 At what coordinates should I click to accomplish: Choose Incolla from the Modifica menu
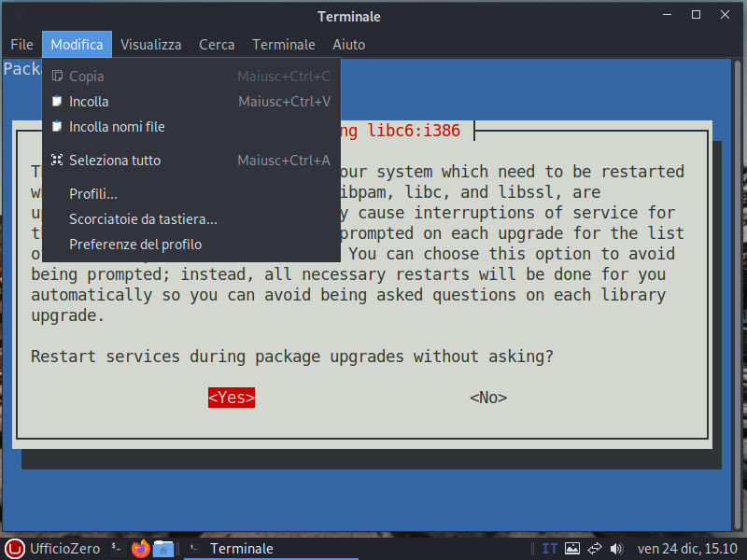[x=89, y=102]
